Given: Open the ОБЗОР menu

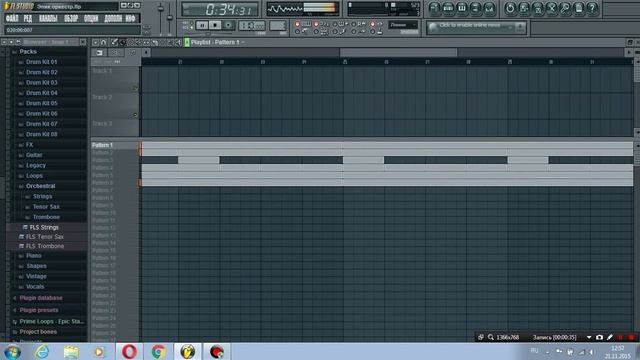Looking at the screenshot, I should (x=71, y=18).
